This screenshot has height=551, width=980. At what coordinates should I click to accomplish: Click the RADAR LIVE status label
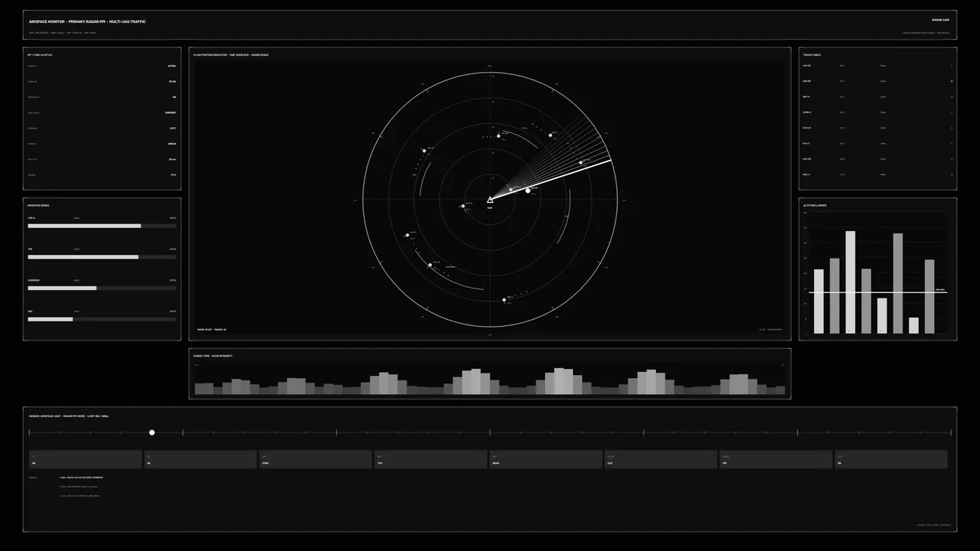coord(940,20)
